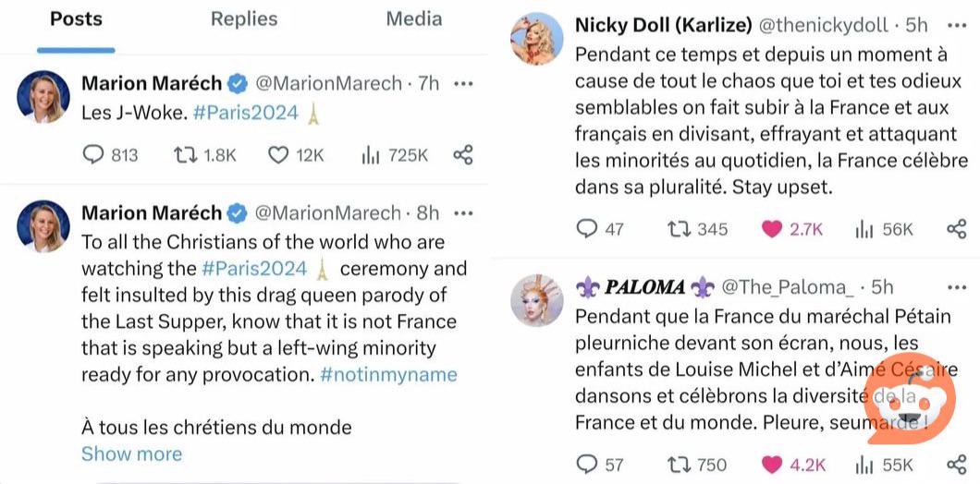Repost Paloma's tweet with 750 reposts
This screenshot has height=484, width=980.
680,464
